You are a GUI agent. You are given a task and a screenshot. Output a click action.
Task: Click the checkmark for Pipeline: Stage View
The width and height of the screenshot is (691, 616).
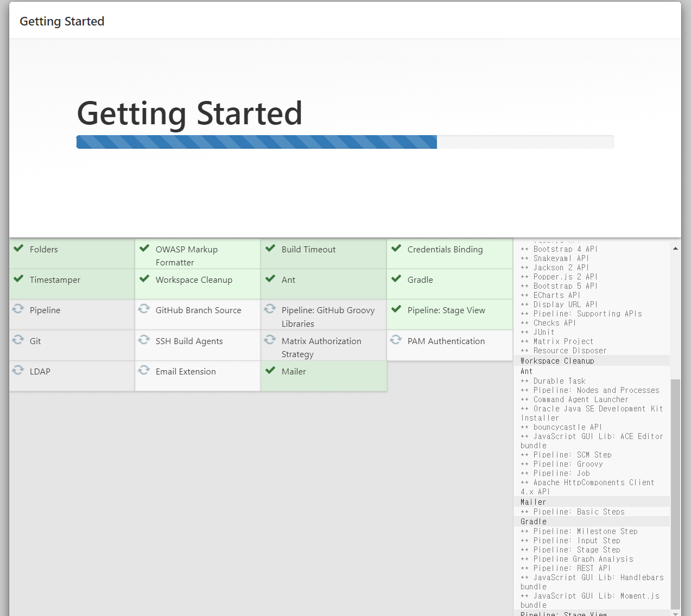pyautogui.click(x=396, y=309)
